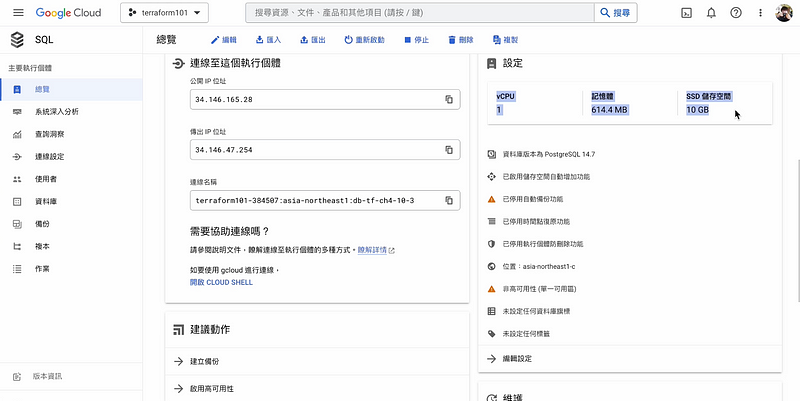Click 編輯設定 edit configuration row
The height and width of the screenshot is (401, 800).
[630, 359]
